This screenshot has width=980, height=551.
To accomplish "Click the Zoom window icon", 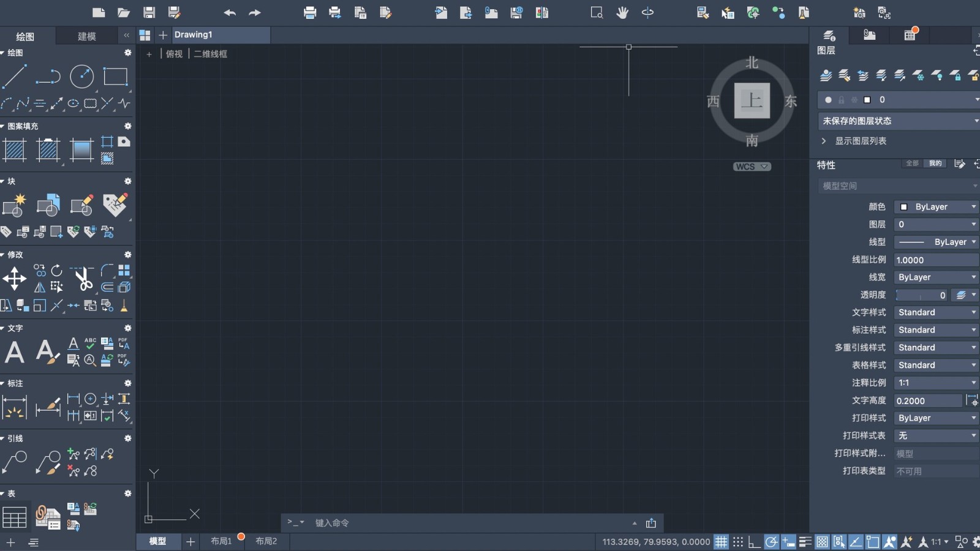I will 597,12.
